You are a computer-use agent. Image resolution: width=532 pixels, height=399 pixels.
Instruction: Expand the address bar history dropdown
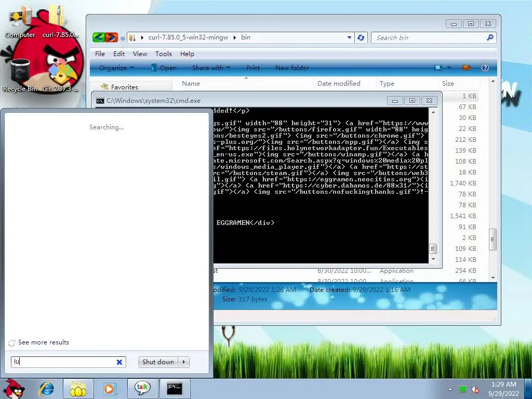349,37
